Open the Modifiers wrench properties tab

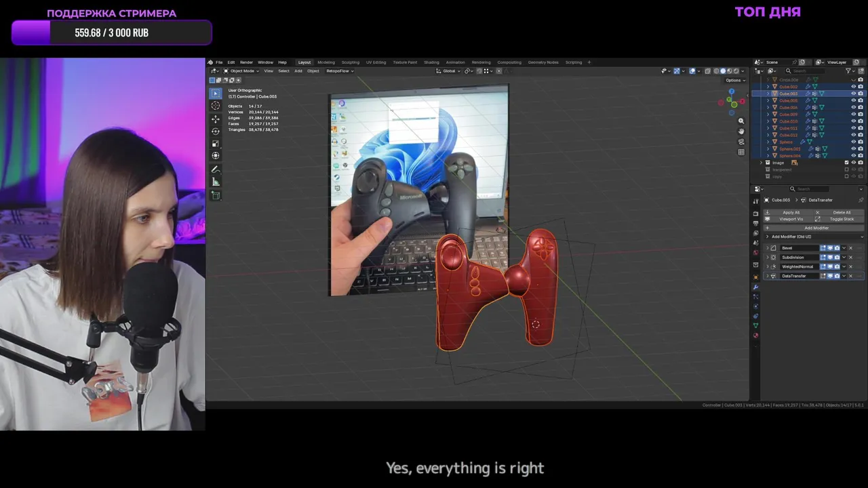[755, 287]
